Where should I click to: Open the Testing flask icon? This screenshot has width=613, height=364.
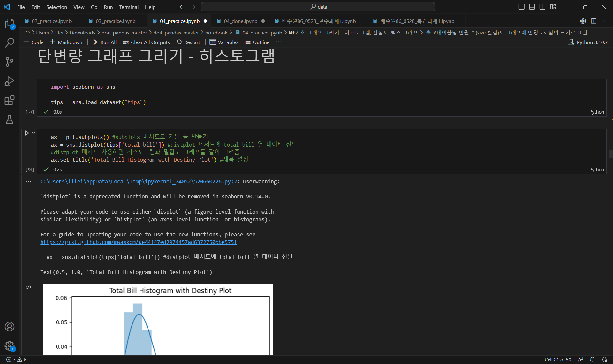point(10,119)
